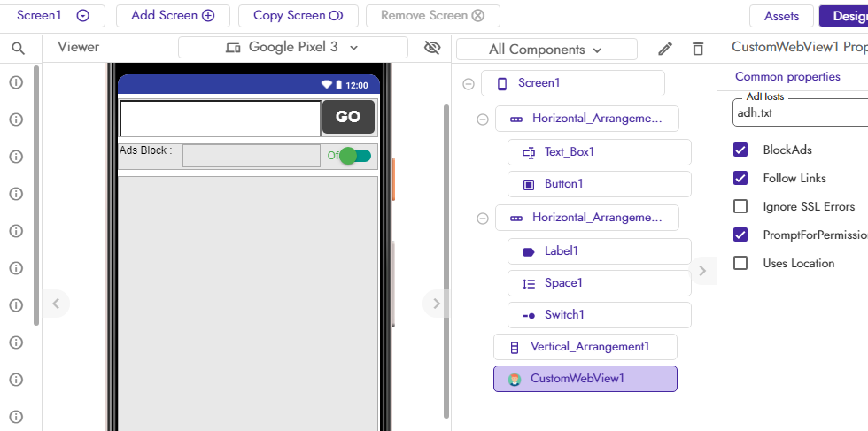This screenshot has width=868, height=431.
Task: Toggle hidden components visibility eye icon
Action: (x=432, y=48)
